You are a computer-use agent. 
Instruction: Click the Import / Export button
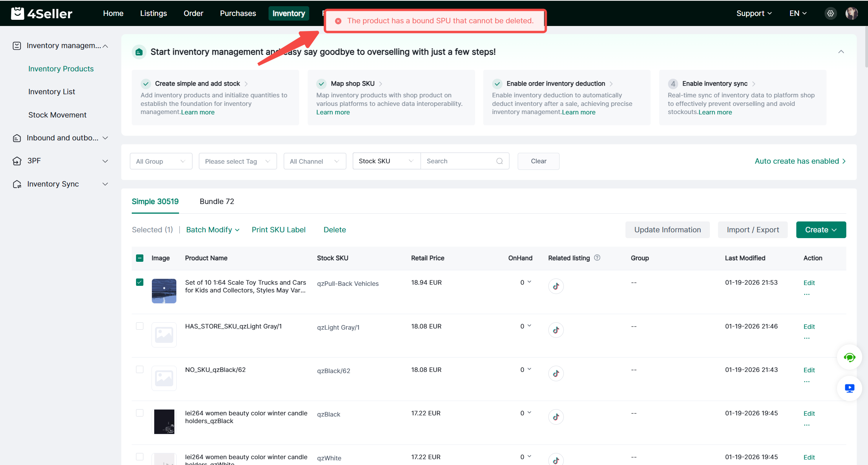pos(753,230)
